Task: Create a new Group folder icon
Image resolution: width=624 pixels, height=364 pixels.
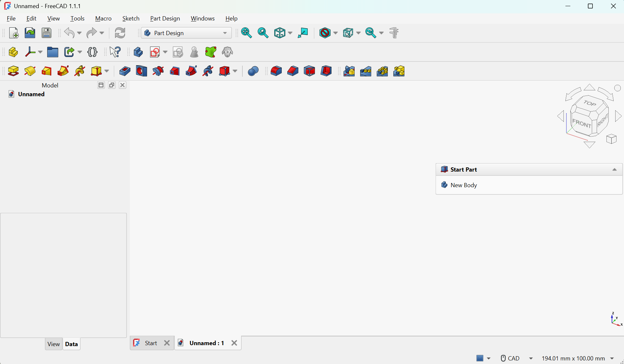Action: pyautogui.click(x=53, y=52)
